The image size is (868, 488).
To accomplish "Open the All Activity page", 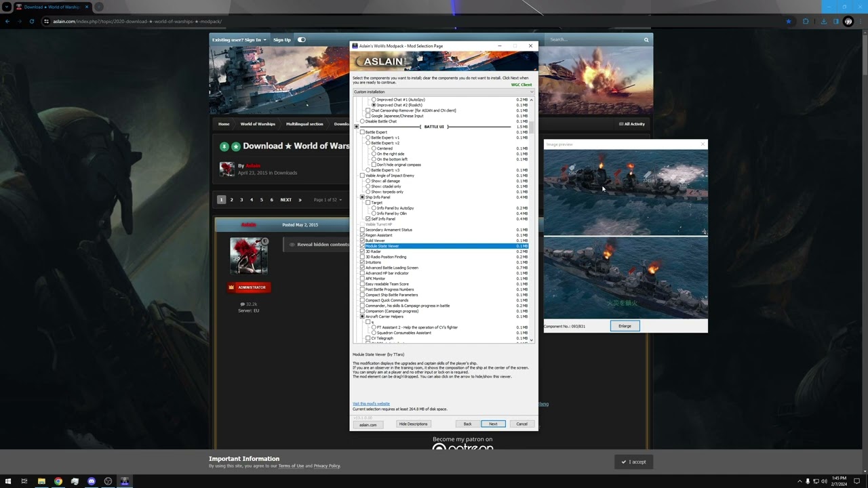I will coord(632,124).
